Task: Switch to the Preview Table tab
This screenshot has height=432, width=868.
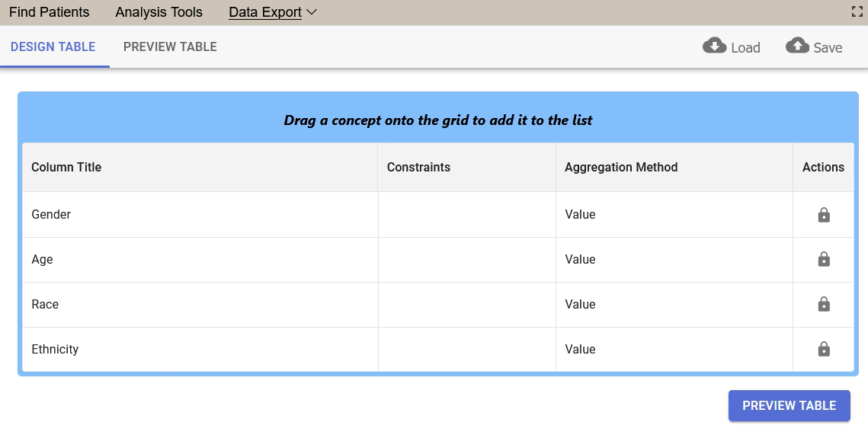Action: (x=170, y=46)
